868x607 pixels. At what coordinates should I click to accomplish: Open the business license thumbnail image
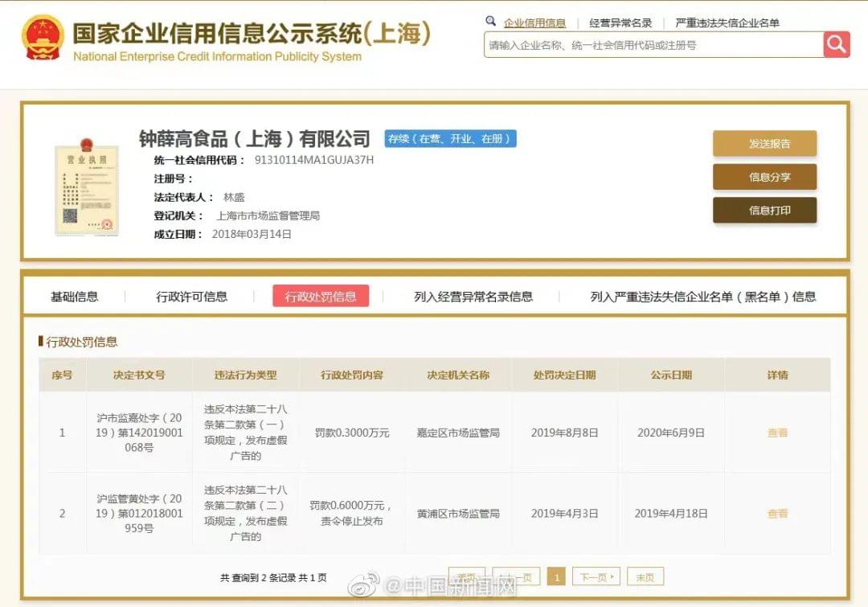click(87, 187)
